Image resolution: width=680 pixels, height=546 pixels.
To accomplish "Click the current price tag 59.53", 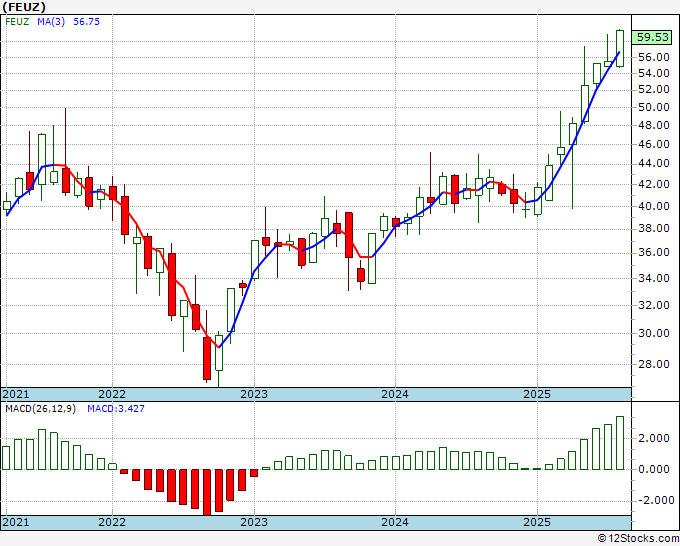I will click(652, 37).
